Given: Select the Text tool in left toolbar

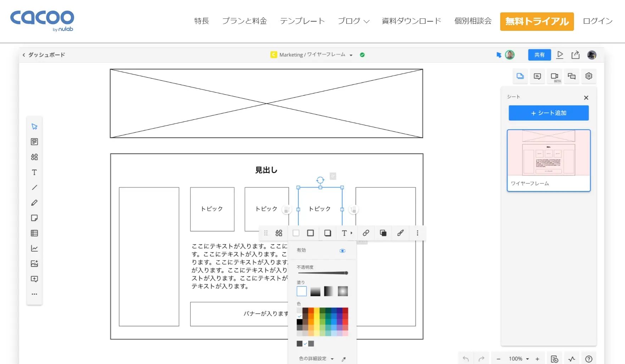Looking at the screenshot, I should tap(34, 172).
